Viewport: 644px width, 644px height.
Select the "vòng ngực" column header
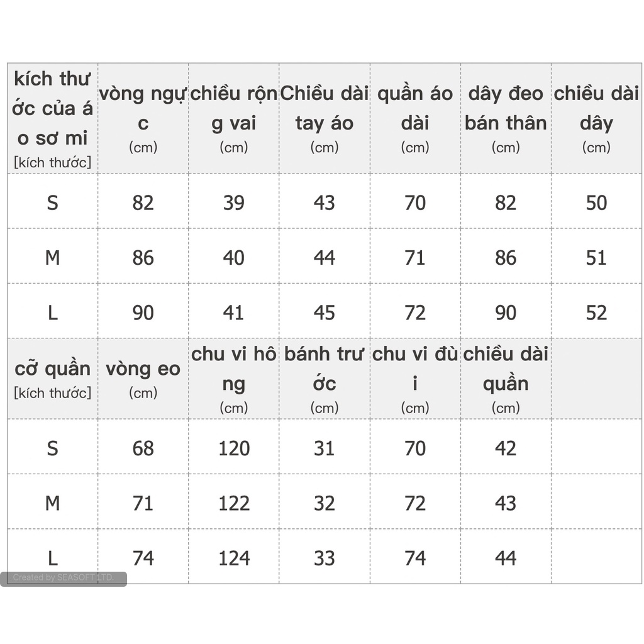coord(143,118)
